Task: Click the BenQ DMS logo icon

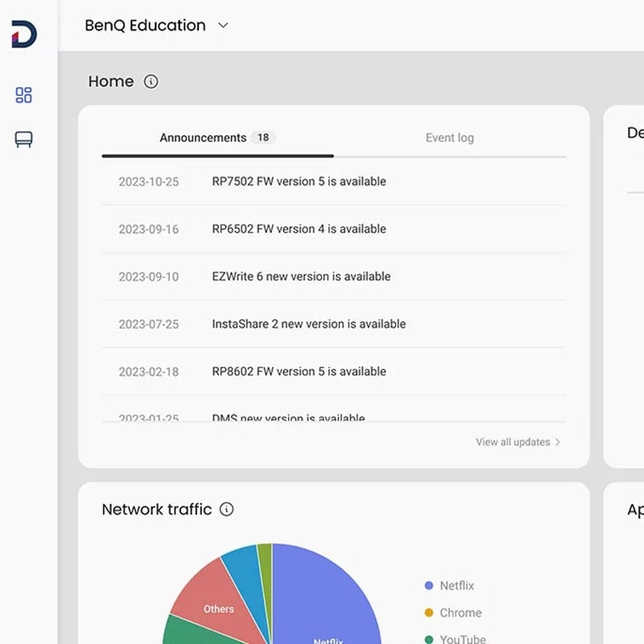Action: tap(24, 35)
